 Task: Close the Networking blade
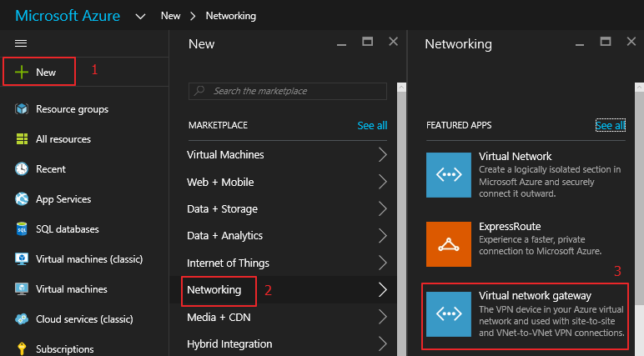click(x=631, y=42)
